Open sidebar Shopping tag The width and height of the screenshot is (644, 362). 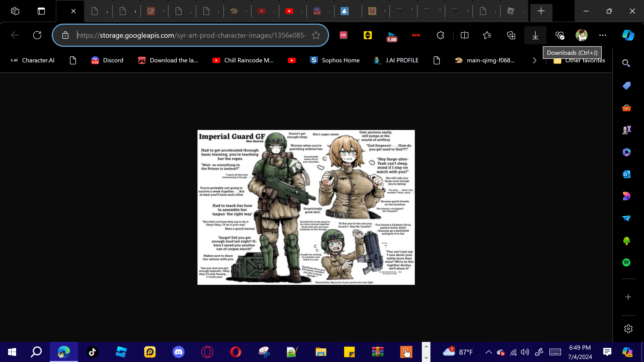[x=626, y=86]
